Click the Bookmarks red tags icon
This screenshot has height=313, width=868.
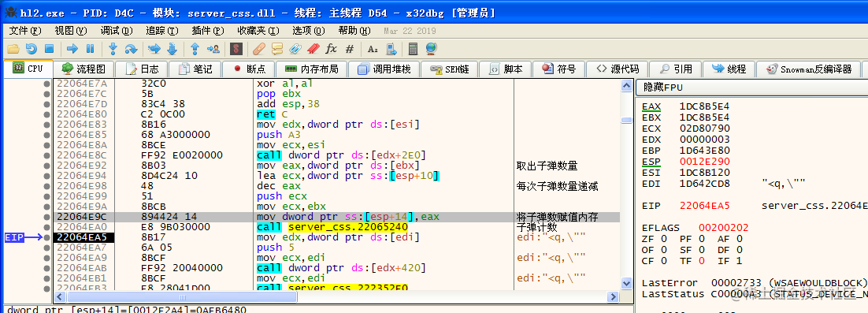pyautogui.click(x=313, y=49)
